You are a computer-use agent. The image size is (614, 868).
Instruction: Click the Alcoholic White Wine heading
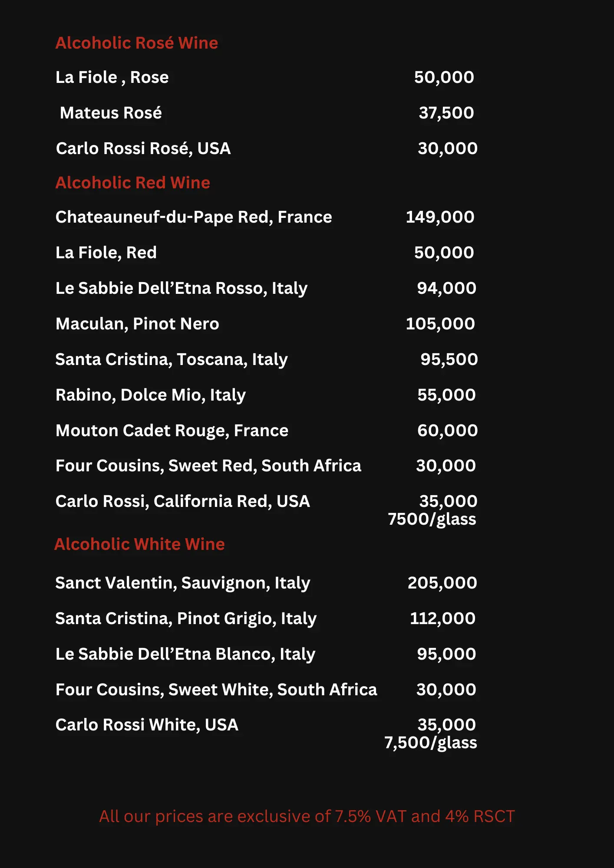coord(139,544)
